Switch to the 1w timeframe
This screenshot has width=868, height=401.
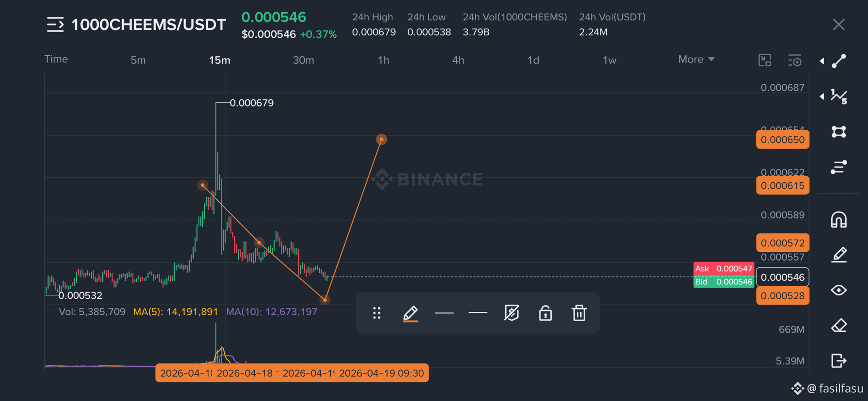point(609,60)
